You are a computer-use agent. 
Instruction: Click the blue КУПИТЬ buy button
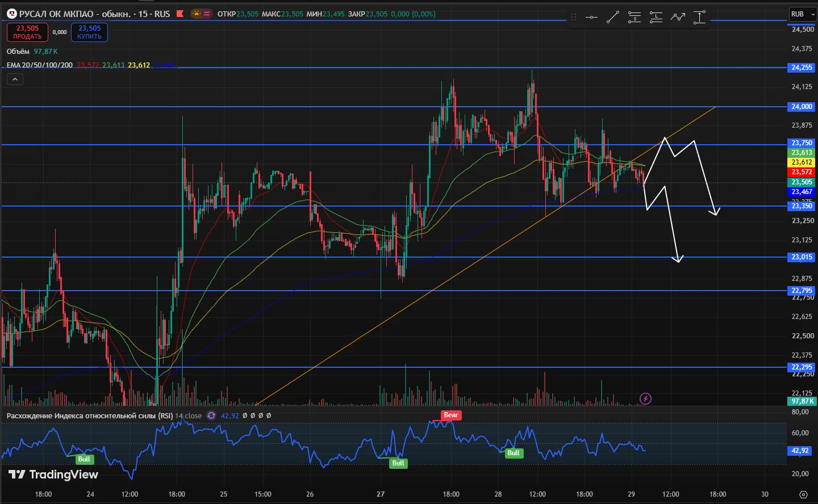(89, 32)
